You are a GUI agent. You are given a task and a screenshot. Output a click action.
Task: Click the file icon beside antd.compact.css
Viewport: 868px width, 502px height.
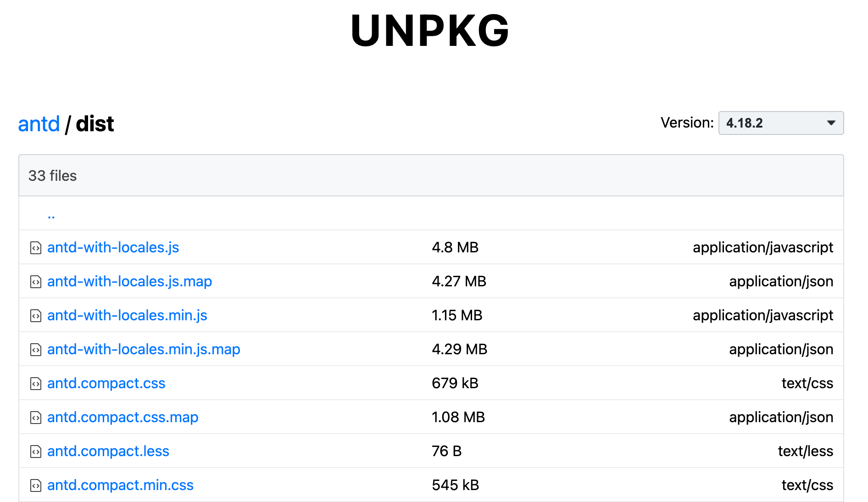36,384
